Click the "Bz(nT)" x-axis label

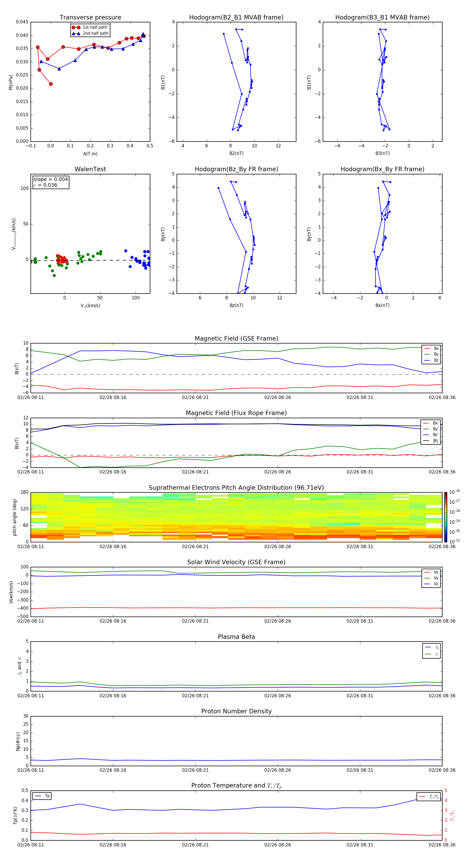(x=236, y=306)
